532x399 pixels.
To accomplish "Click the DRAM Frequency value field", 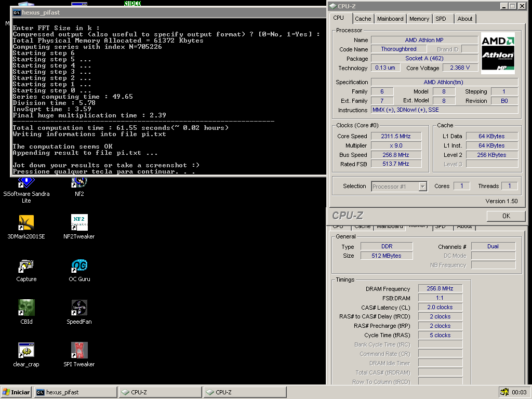I will pyautogui.click(x=440, y=288).
